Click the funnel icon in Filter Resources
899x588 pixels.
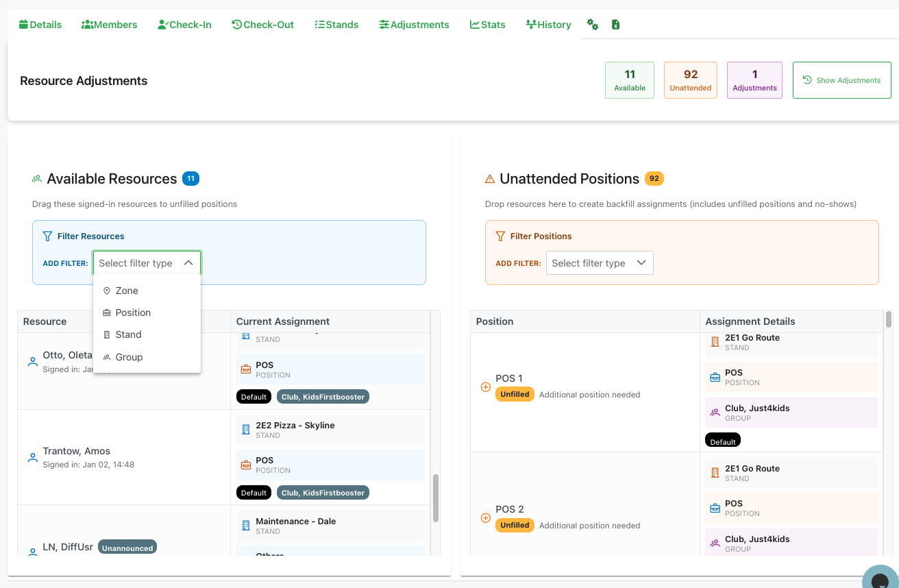coord(47,236)
